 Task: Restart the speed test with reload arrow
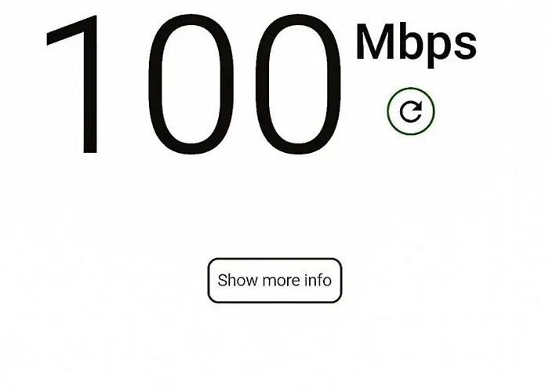pos(411,111)
